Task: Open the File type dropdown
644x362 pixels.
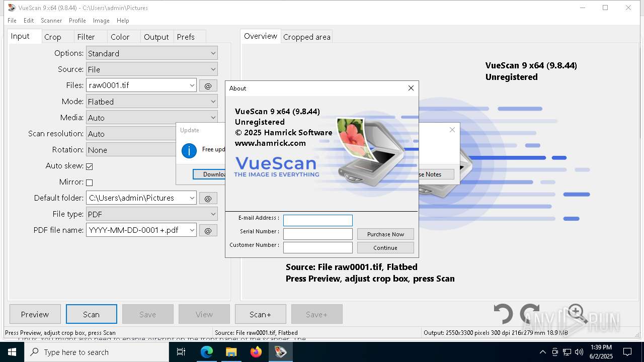Action: pyautogui.click(x=151, y=214)
